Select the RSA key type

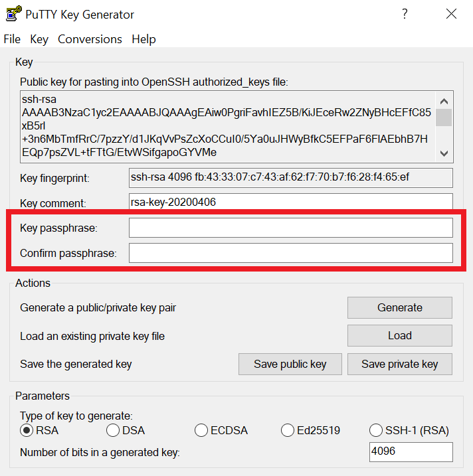[27, 430]
